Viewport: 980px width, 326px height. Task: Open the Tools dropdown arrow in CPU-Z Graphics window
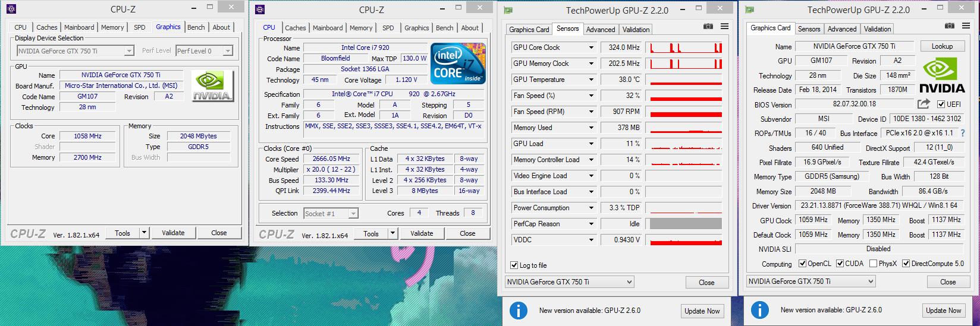coord(144,233)
